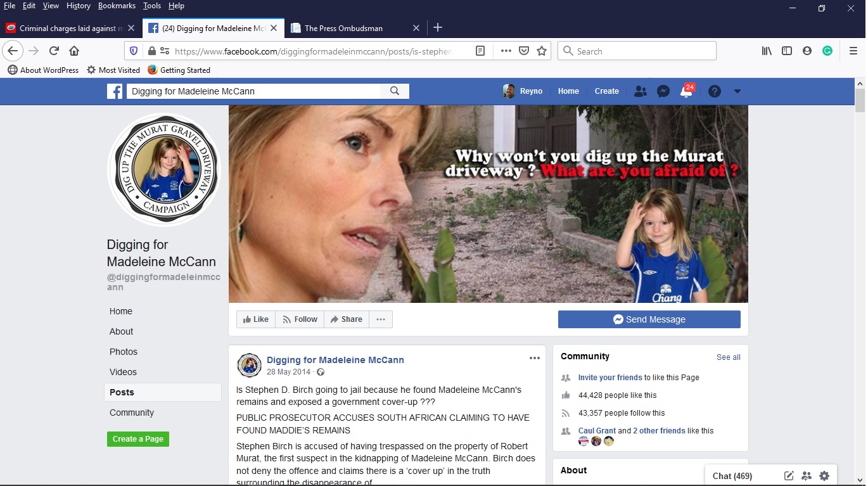Open chat settings gear icon

[x=824, y=476]
